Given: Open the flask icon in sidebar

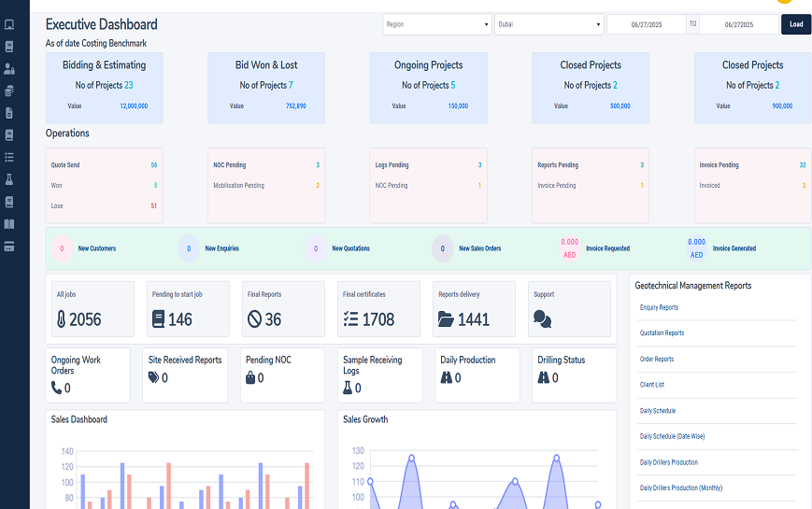Looking at the screenshot, I should 9,179.
